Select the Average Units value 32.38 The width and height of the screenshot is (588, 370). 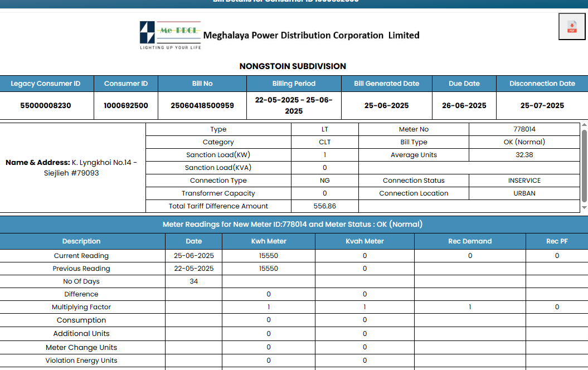click(524, 155)
